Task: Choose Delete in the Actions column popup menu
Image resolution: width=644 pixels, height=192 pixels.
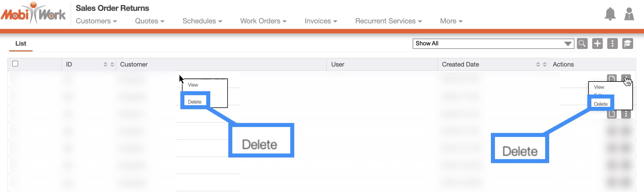Action: (601, 104)
